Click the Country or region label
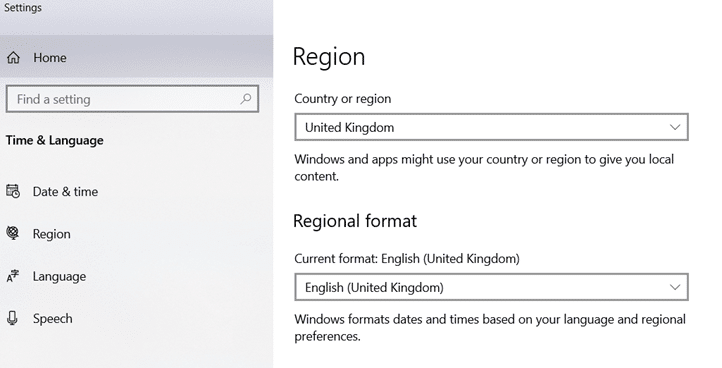 [343, 99]
